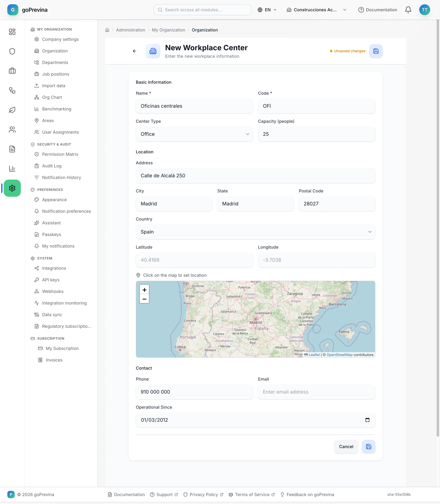
Task: Click the Capacity field showing 25
Action: click(x=317, y=134)
